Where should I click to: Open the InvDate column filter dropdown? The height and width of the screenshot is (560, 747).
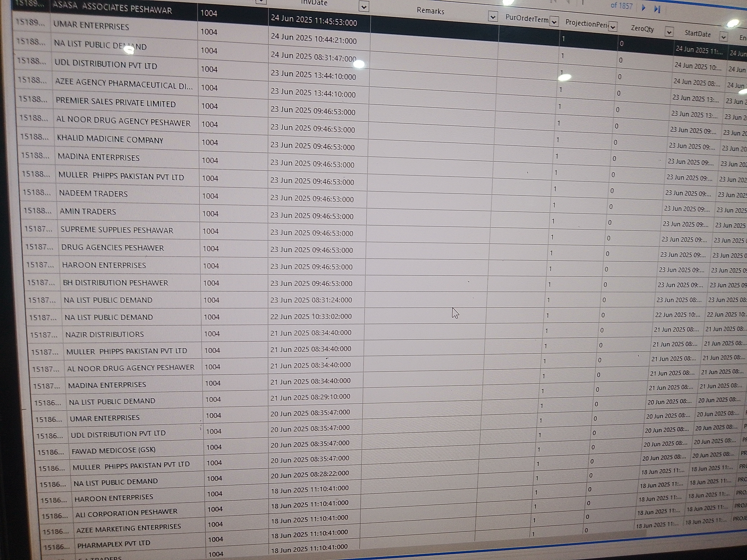364,6
